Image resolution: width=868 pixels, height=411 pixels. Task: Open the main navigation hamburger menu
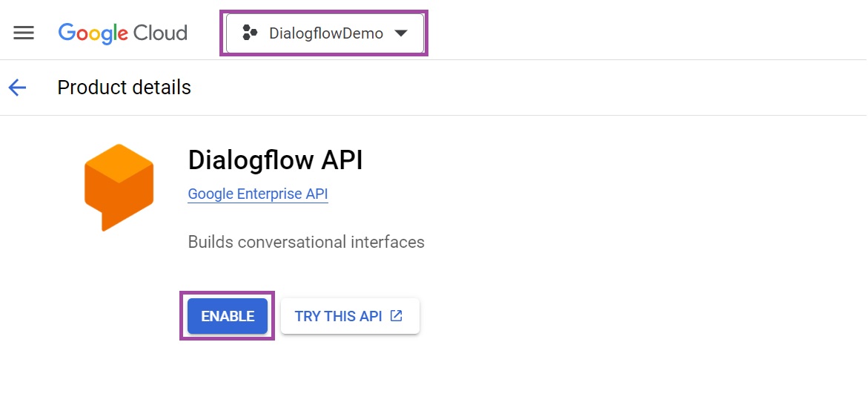point(24,33)
